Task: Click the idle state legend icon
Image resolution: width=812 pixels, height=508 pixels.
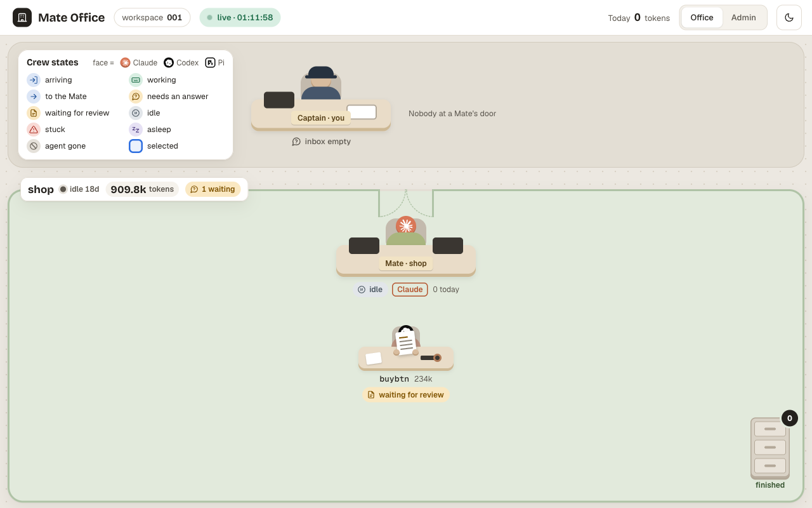Action: coord(136,113)
